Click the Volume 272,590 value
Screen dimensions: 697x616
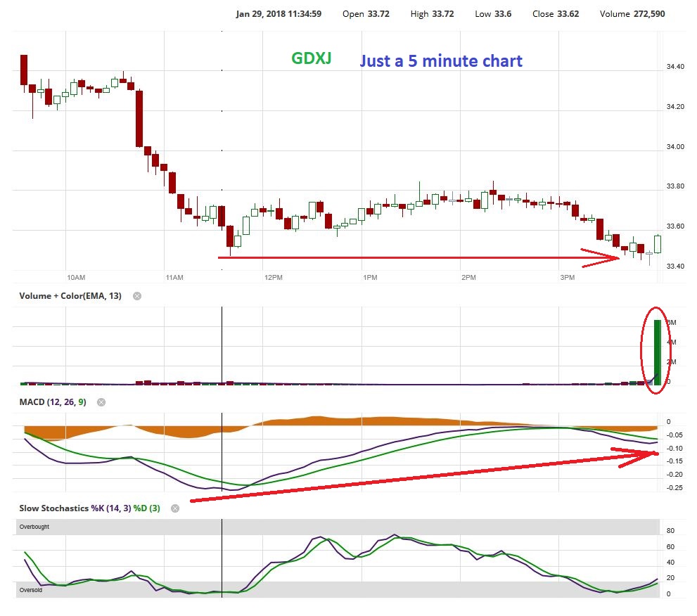(632, 14)
